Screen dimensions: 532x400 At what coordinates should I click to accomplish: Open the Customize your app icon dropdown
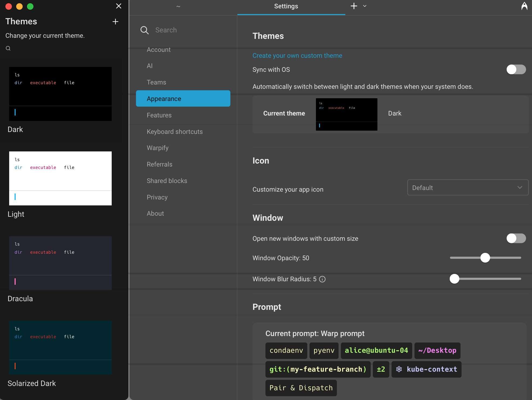coord(468,188)
